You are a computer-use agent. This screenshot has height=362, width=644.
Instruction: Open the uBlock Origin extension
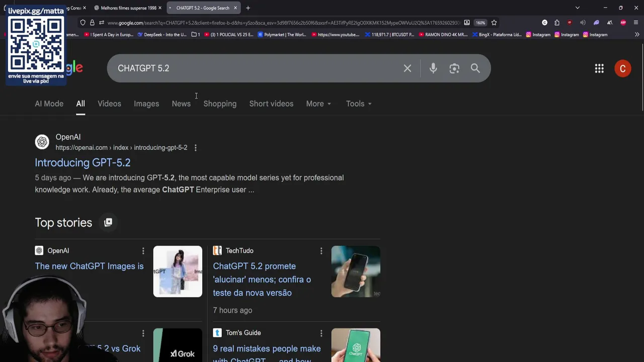(x=570, y=23)
